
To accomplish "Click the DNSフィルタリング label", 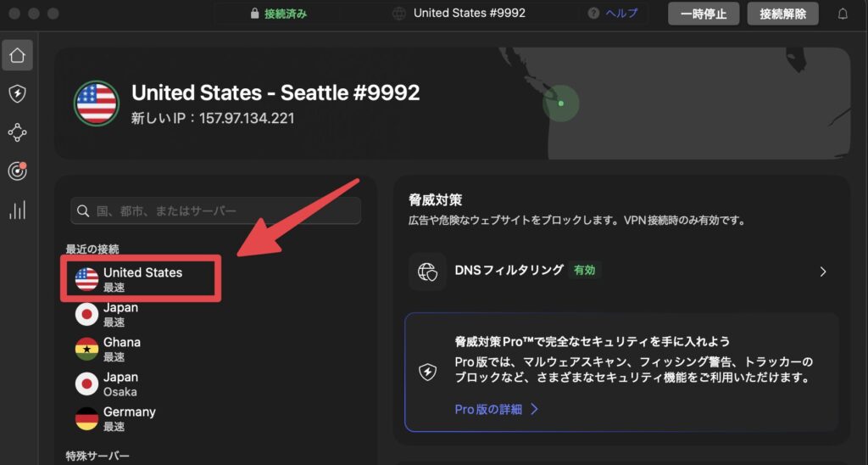I will click(509, 270).
